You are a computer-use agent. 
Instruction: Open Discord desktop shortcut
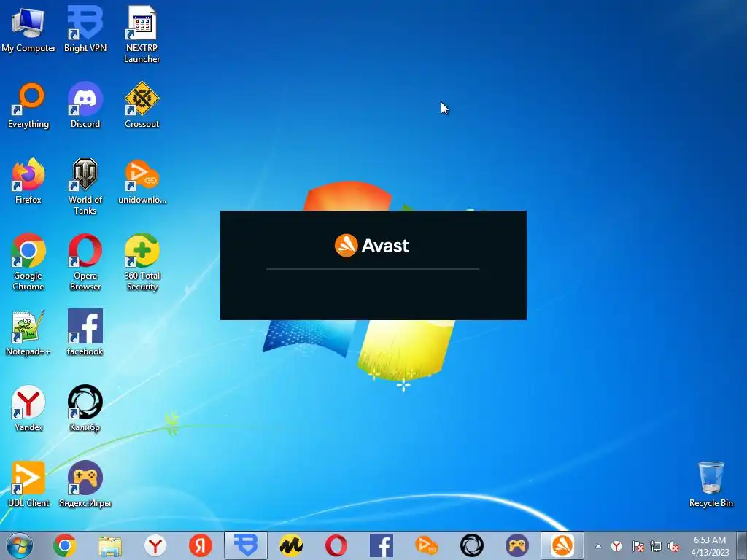[x=85, y=106]
